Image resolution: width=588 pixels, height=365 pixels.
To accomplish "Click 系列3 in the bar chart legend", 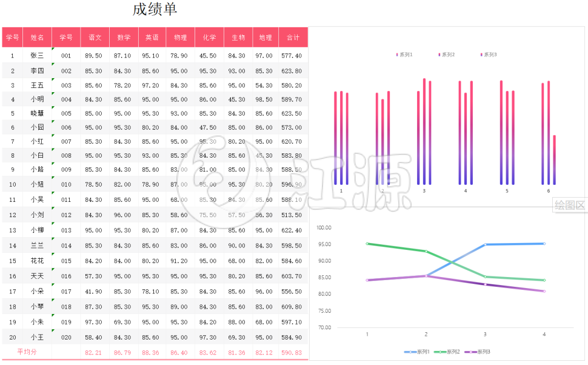I will point(489,55).
